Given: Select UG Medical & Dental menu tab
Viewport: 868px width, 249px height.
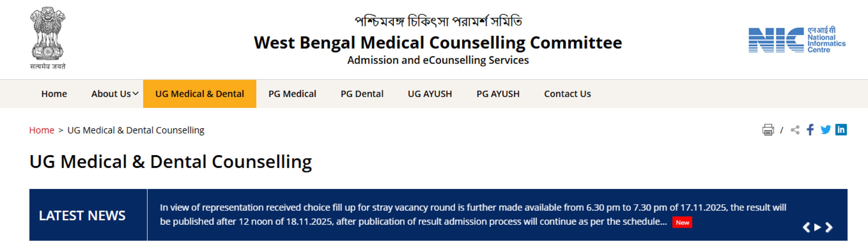Looking at the screenshot, I should pyautogui.click(x=199, y=94).
